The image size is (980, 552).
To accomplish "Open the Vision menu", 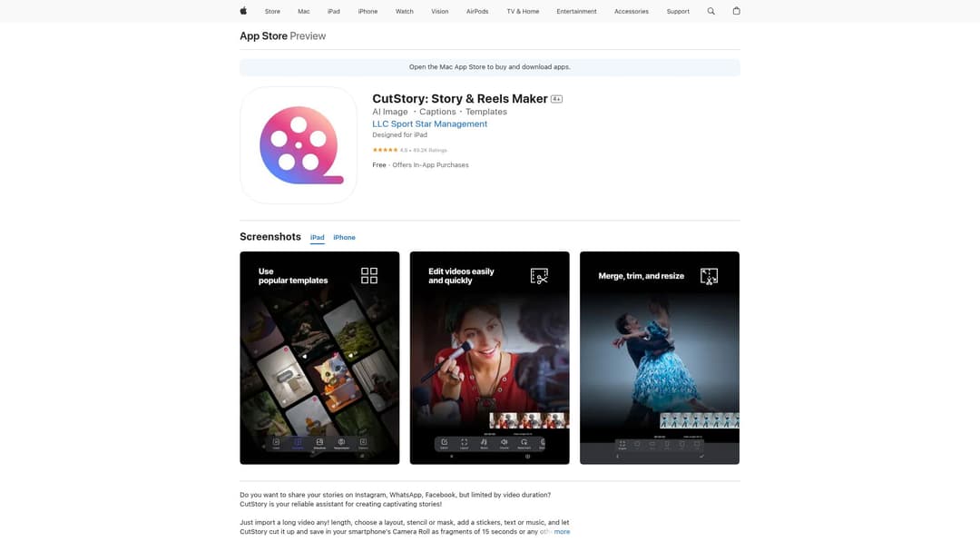I will tap(440, 11).
